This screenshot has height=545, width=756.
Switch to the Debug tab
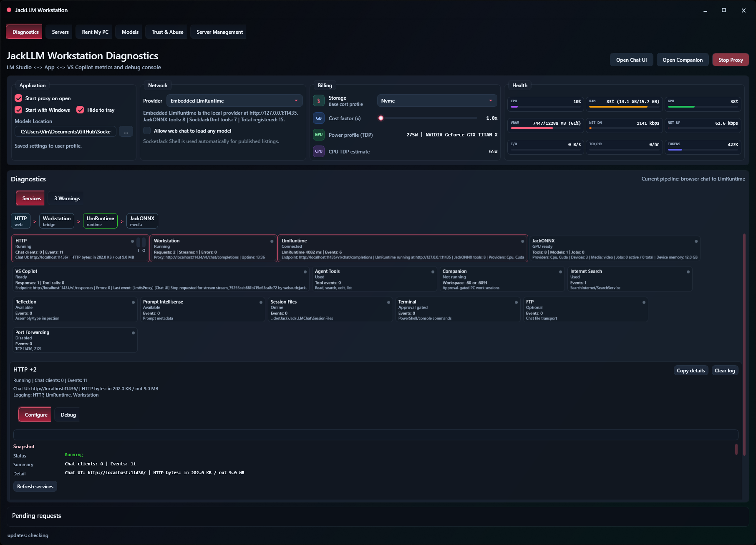click(x=68, y=415)
